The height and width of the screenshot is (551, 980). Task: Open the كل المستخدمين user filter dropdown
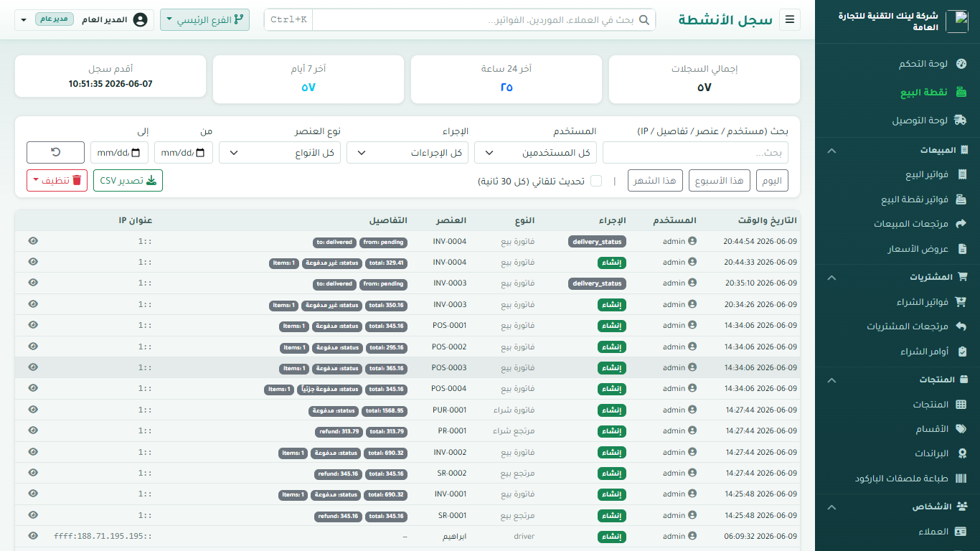(536, 152)
